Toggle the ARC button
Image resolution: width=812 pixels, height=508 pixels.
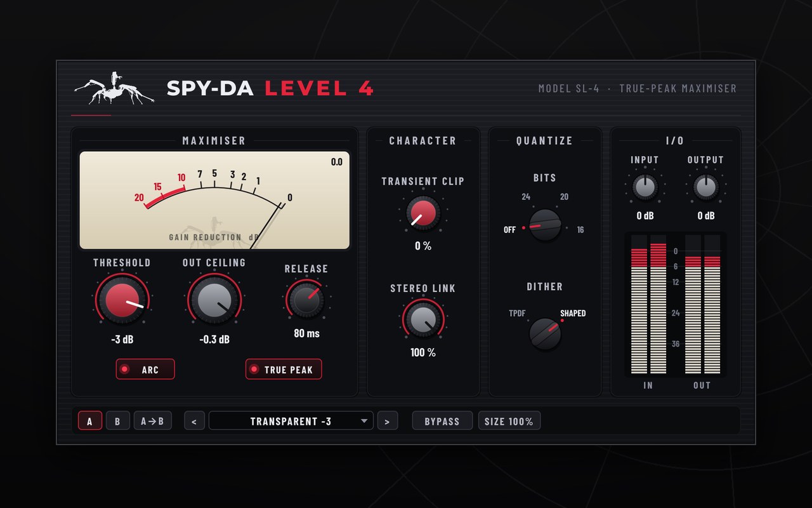(x=145, y=370)
